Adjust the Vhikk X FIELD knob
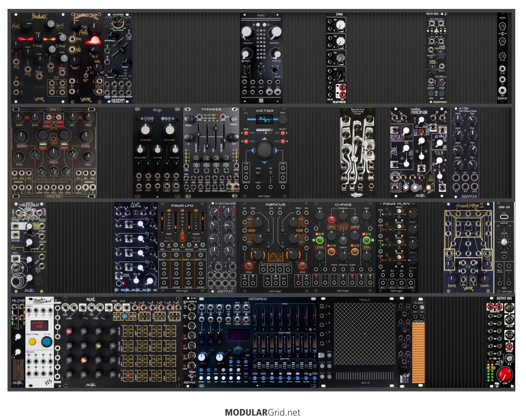The width and height of the screenshot is (526, 420). [x=54, y=153]
